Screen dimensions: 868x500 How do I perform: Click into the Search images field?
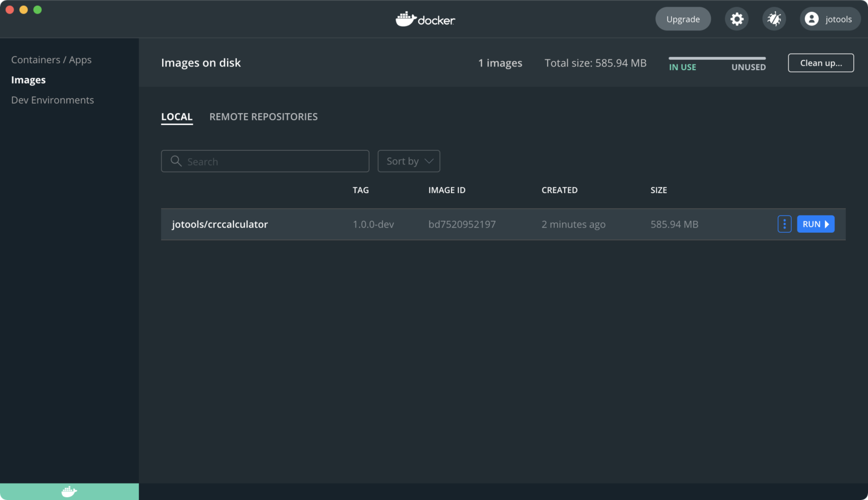tap(266, 161)
